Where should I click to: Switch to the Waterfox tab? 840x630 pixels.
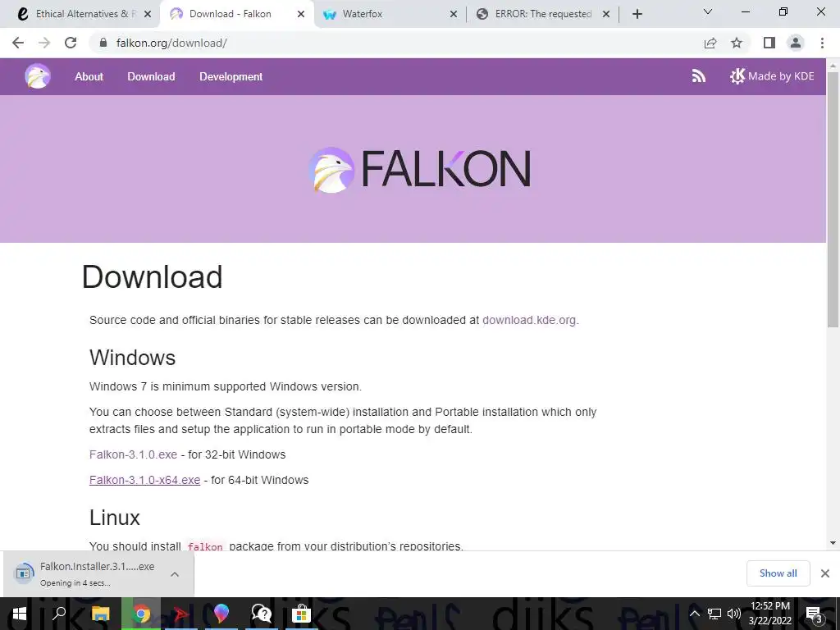(x=362, y=14)
